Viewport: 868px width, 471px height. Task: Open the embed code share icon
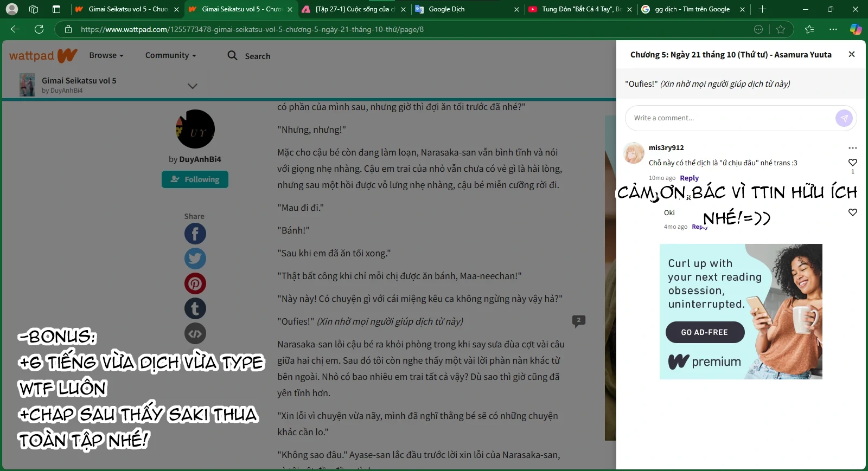[x=195, y=333]
